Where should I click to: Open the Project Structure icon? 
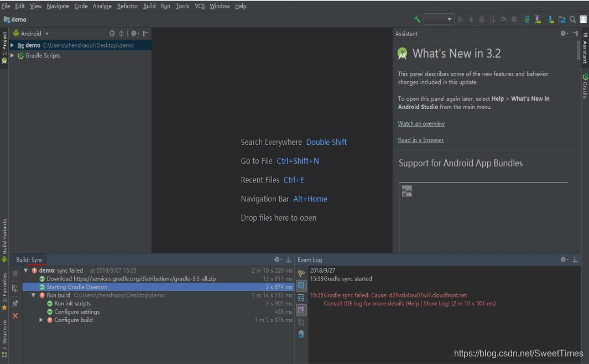tap(561, 19)
